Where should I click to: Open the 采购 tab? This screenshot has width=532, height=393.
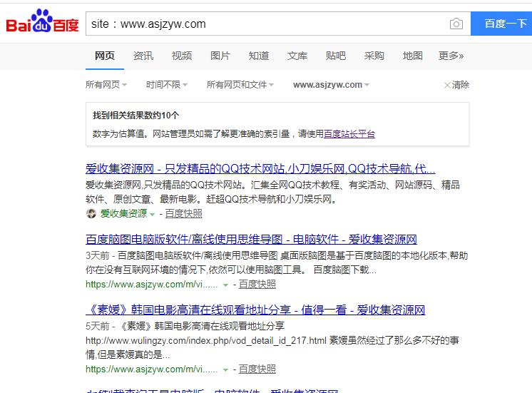tap(374, 56)
